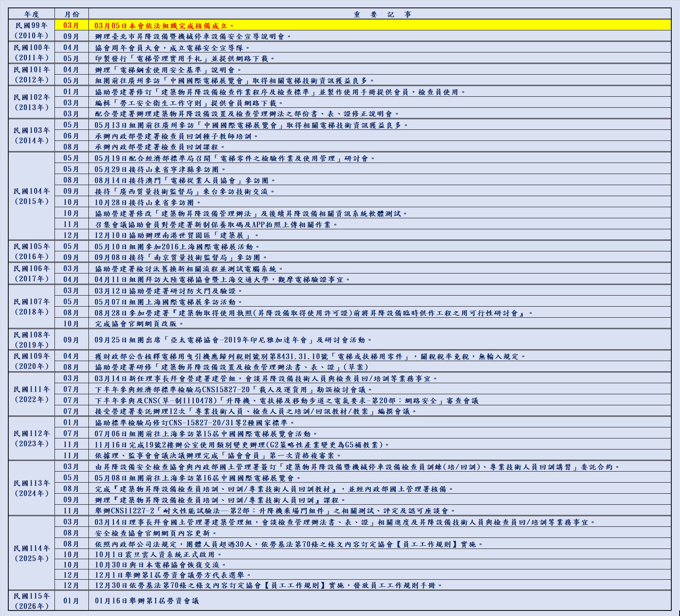Select the 2019年印尼雅加達年會 entry
This screenshot has width=680, height=616.
233,340
